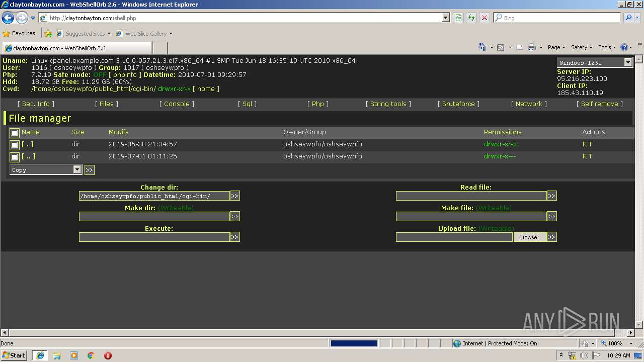
Task: Open Windows Explorer folder in taskbar
Action: pos(57,355)
